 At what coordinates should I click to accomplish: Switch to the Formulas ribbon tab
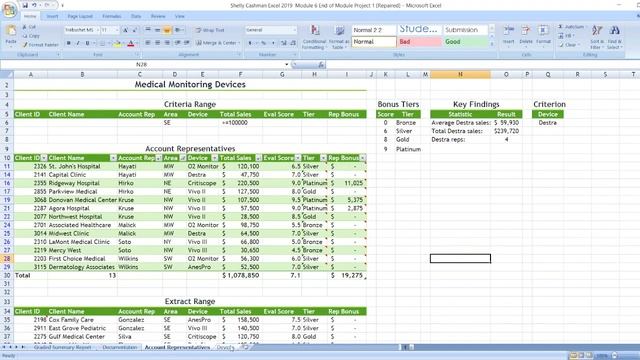(x=111, y=16)
